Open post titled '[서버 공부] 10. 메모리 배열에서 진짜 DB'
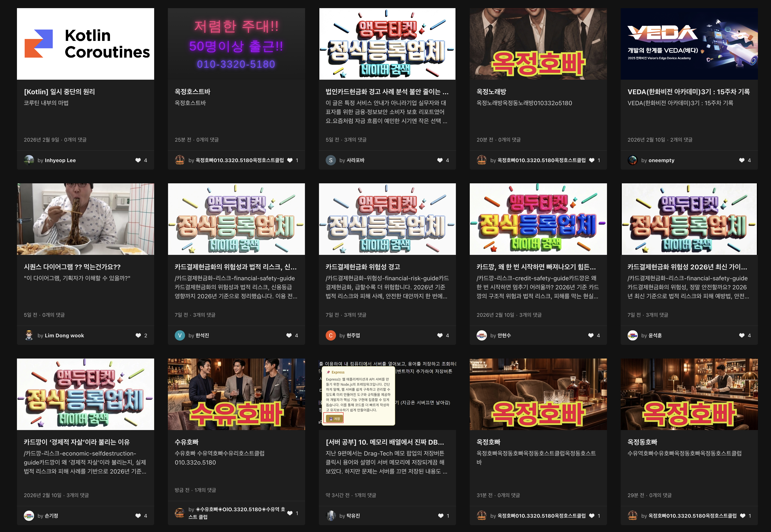771x532 pixels. pyautogui.click(x=384, y=442)
